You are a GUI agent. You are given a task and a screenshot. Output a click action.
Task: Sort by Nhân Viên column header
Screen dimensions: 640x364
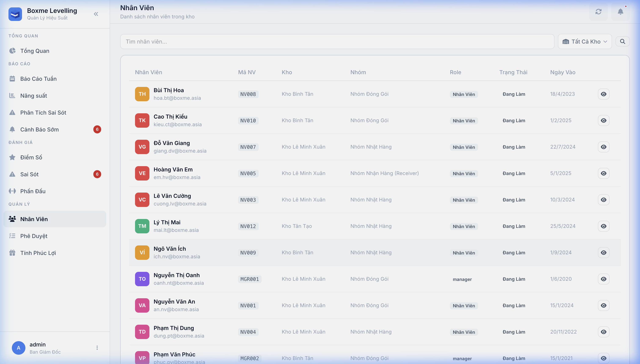(148, 72)
